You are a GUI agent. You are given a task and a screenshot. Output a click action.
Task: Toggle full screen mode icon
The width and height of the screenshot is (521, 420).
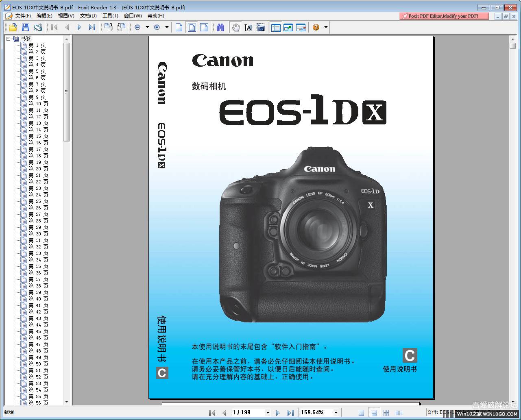(x=288, y=27)
